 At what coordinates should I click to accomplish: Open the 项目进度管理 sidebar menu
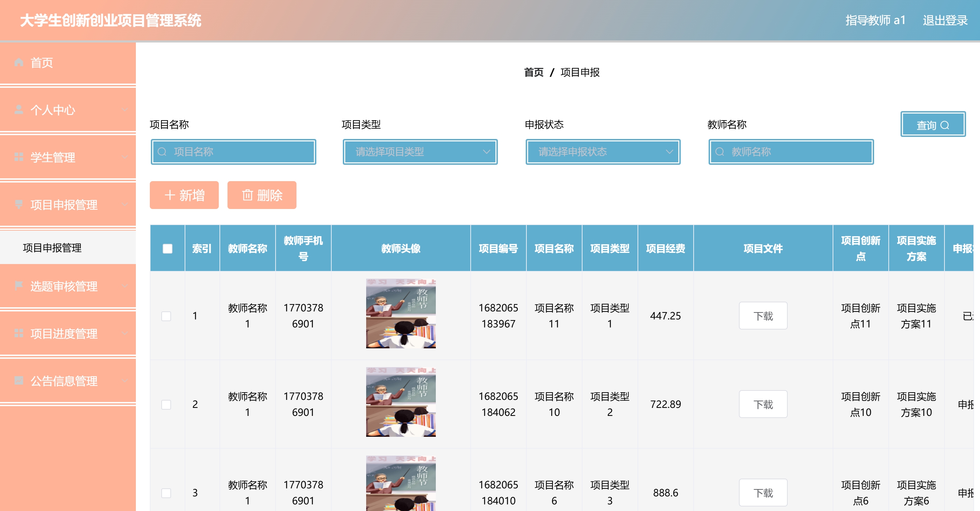68,334
